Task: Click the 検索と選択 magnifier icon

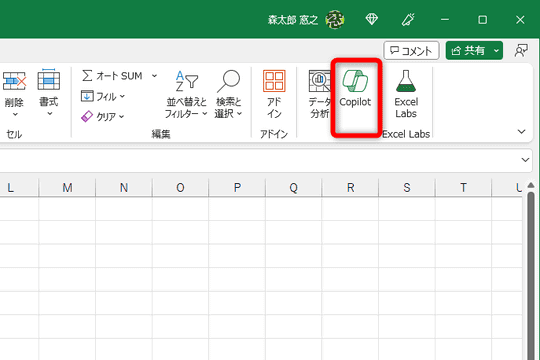Action: point(228,81)
